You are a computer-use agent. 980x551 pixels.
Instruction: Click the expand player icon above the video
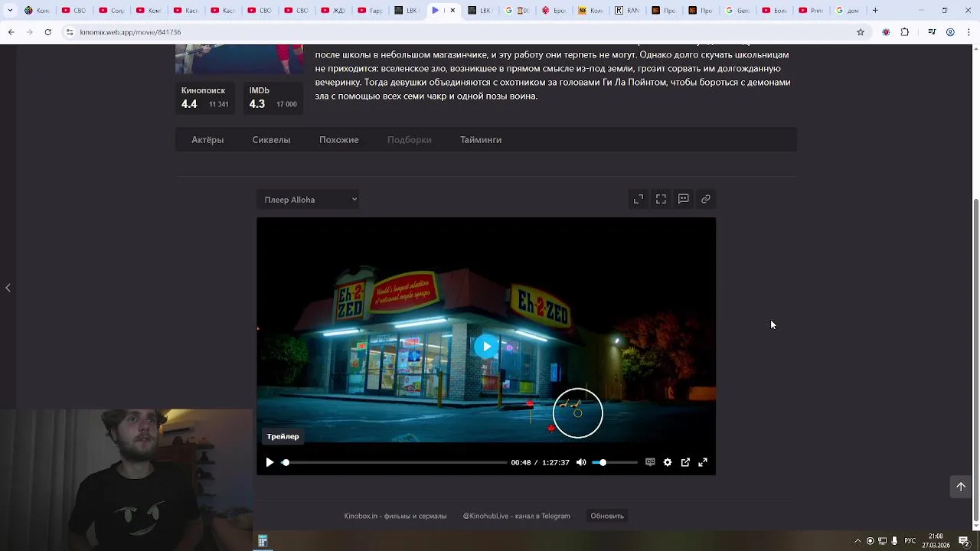(x=639, y=199)
